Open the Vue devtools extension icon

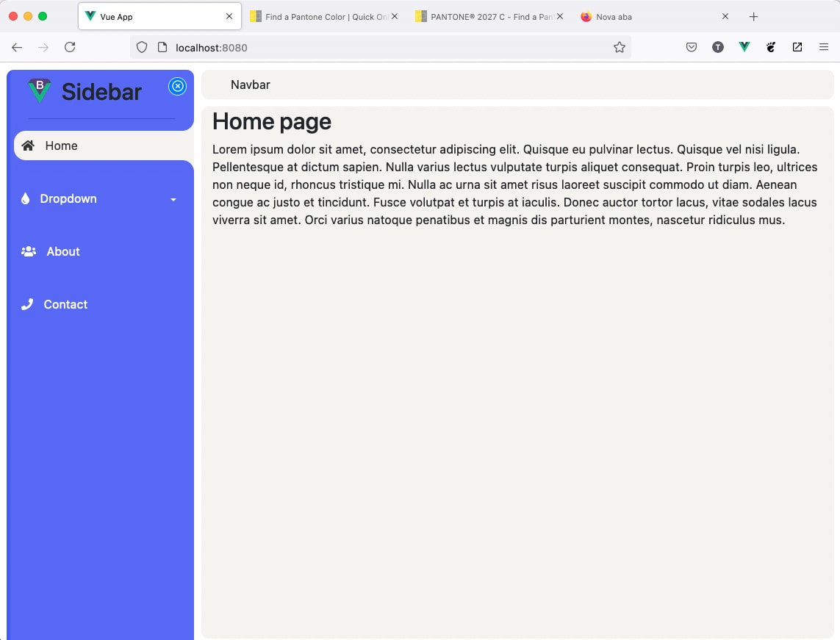pyautogui.click(x=744, y=46)
